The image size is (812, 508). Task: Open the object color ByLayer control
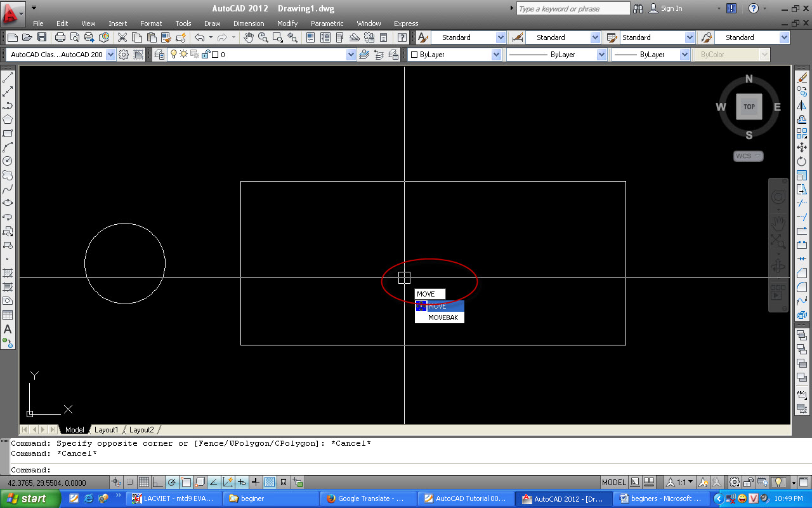[x=454, y=55]
